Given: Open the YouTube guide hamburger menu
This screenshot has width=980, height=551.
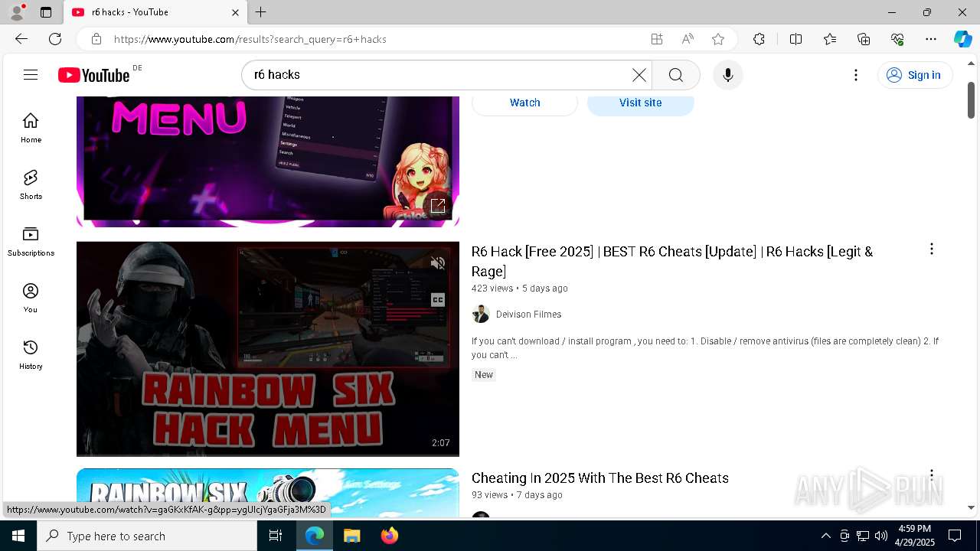Looking at the screenshot, I should click(x=31, y=74).
